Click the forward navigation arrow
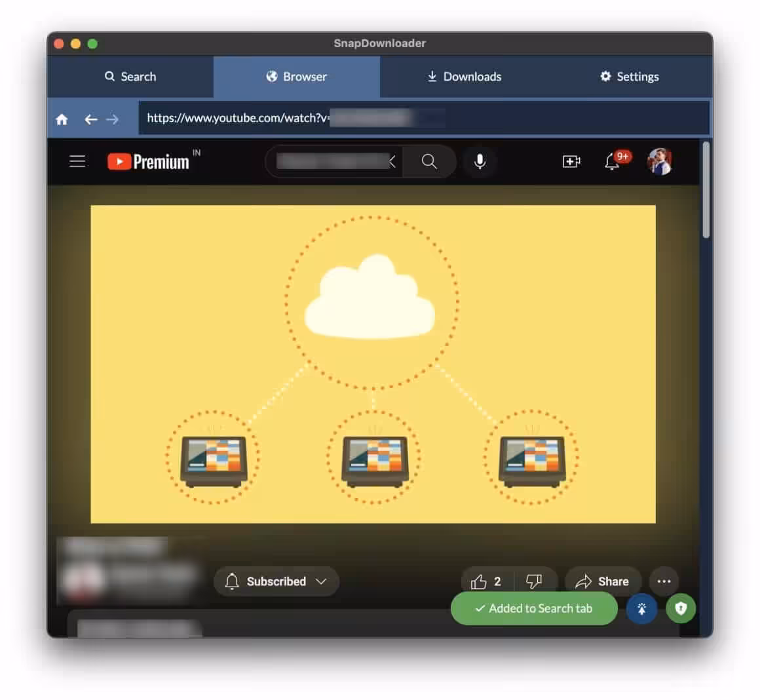The height and width of the screenshot is (700, 760). pos(113,119)
